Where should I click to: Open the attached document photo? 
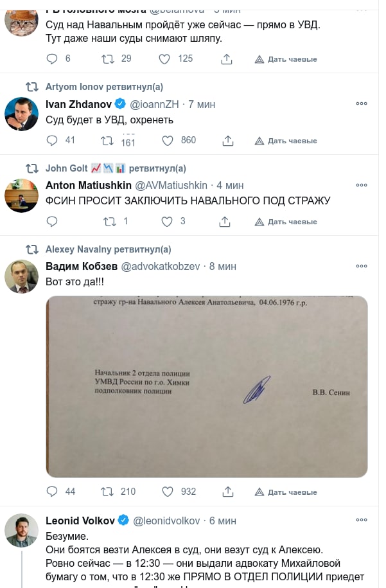207,387
